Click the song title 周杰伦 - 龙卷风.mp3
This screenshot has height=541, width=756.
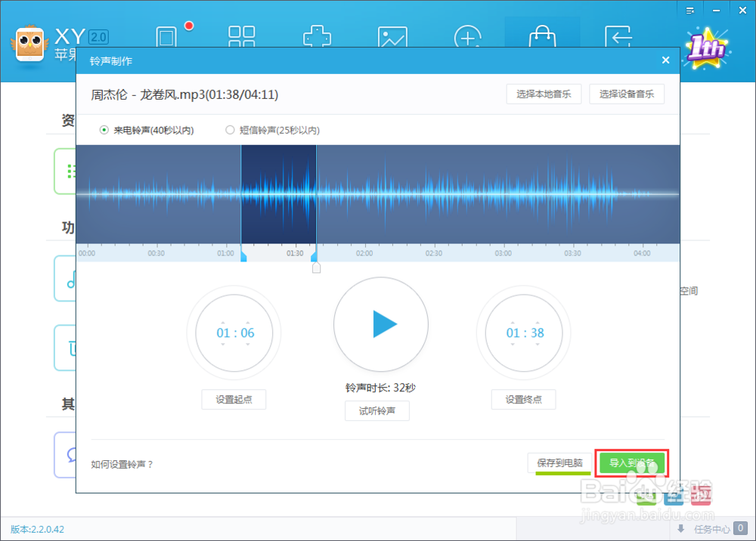[x=184, y=94]
